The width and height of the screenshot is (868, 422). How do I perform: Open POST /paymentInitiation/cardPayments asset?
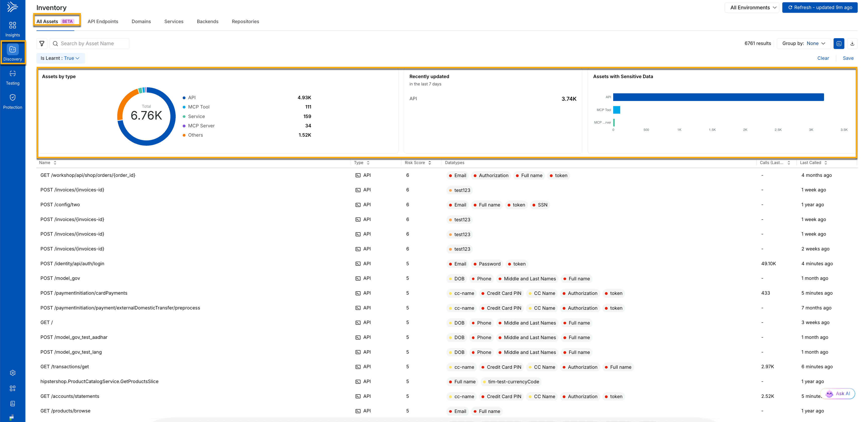tap(84, 293)
